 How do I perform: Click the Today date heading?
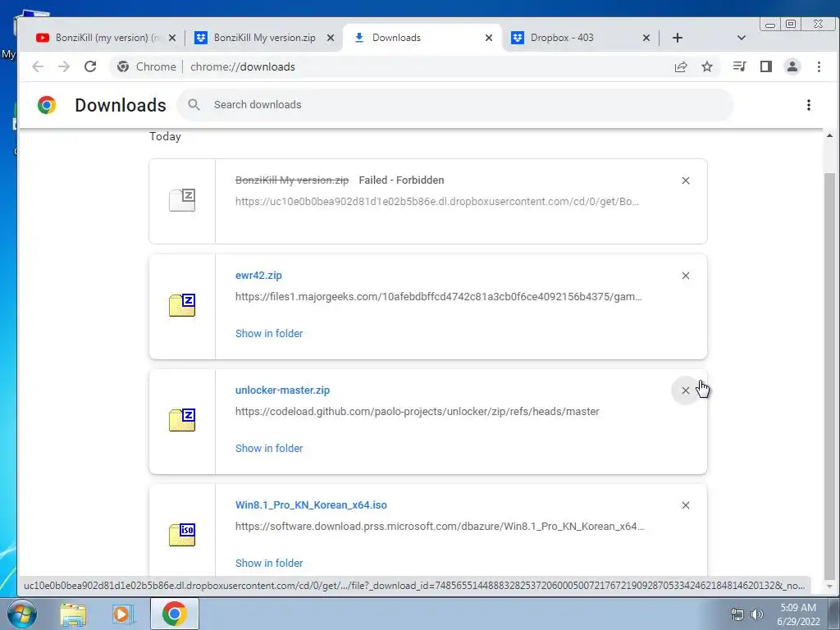165,137
